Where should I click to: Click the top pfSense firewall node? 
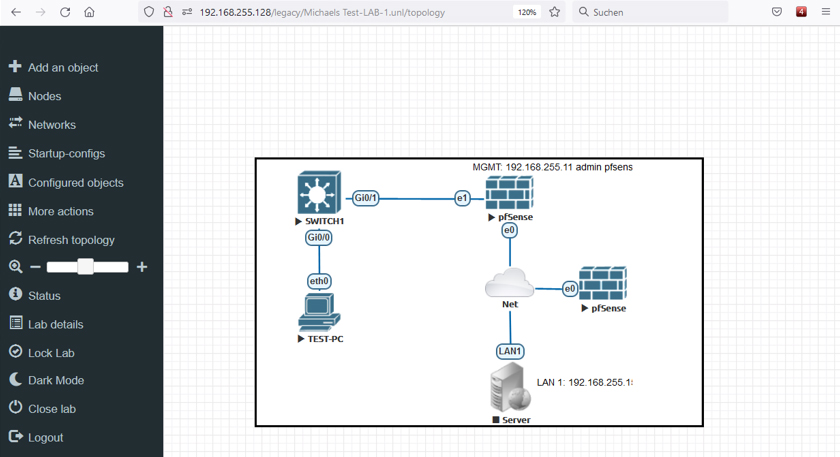click(509, 193)
